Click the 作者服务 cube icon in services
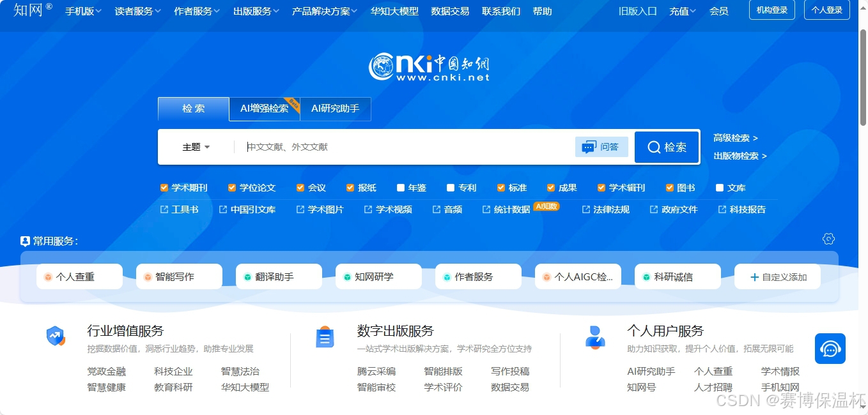 pyautogui.click(x=447, y=277)
